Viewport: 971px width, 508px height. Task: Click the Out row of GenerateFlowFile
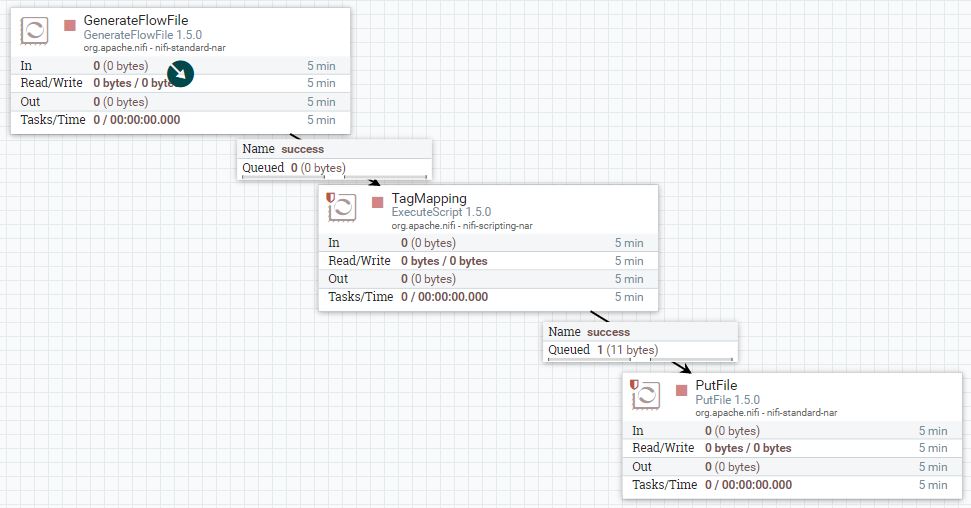click(x=180, y=102)
